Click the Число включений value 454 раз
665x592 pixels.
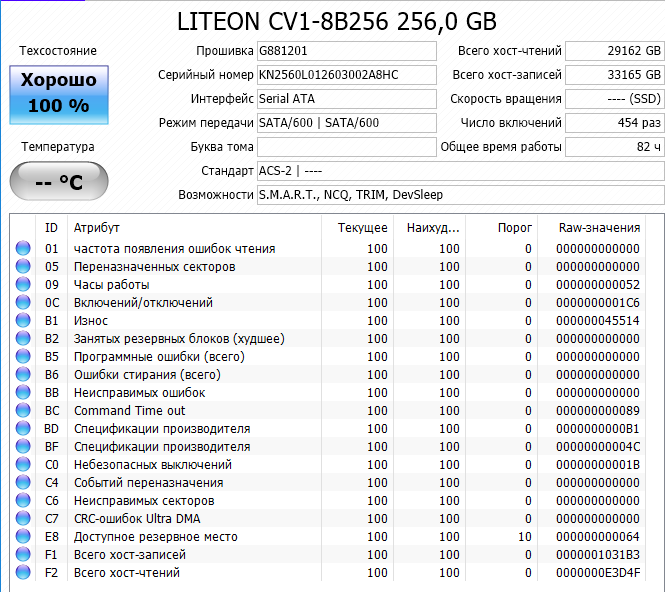(x=615, y=123)
